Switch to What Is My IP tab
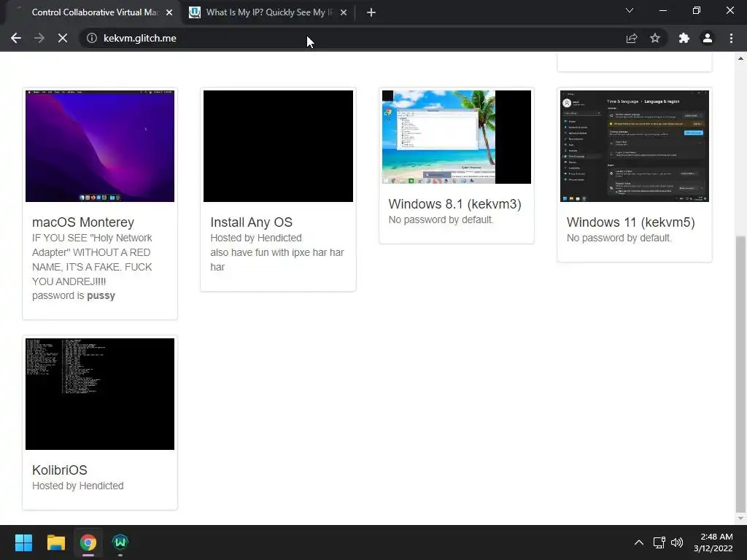 pyautogui.click(x=269, y=12)
